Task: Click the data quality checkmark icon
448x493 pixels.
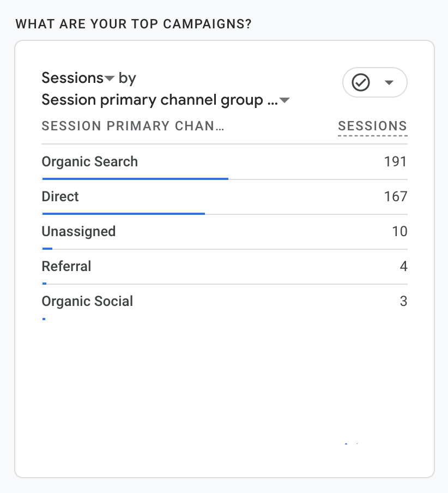Action: coord(361,82)
